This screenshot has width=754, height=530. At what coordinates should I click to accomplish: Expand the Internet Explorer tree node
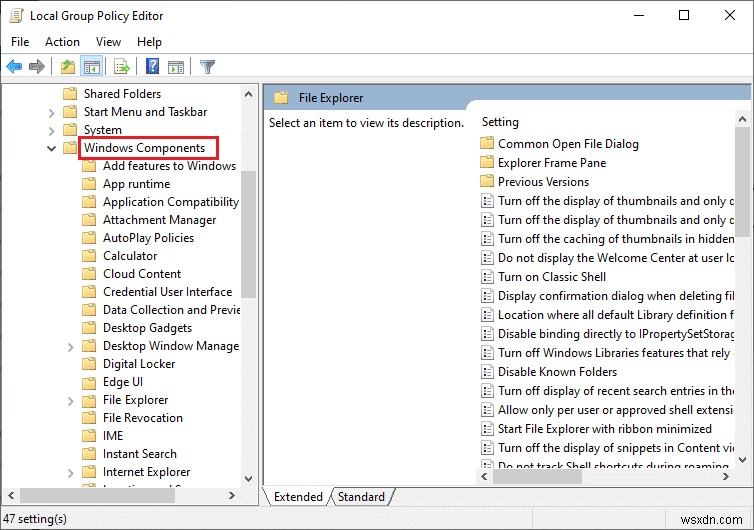click(x=71, y=473)
